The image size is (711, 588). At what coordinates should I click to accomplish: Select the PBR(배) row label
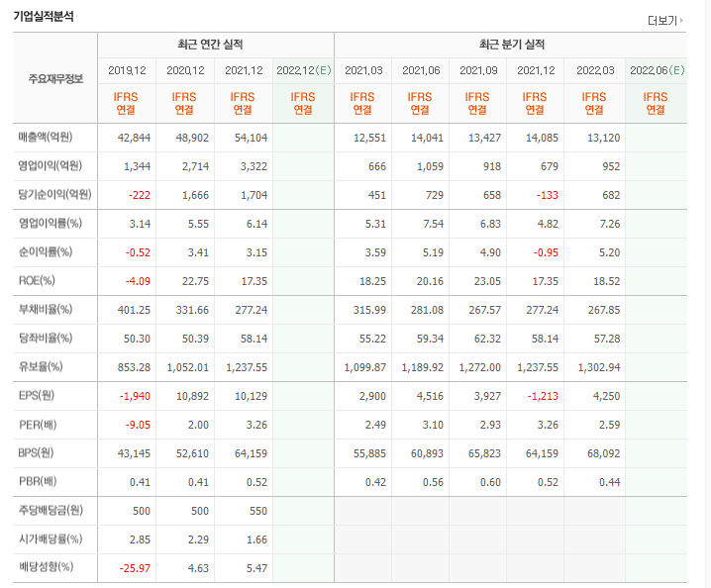tap(38, 481)
